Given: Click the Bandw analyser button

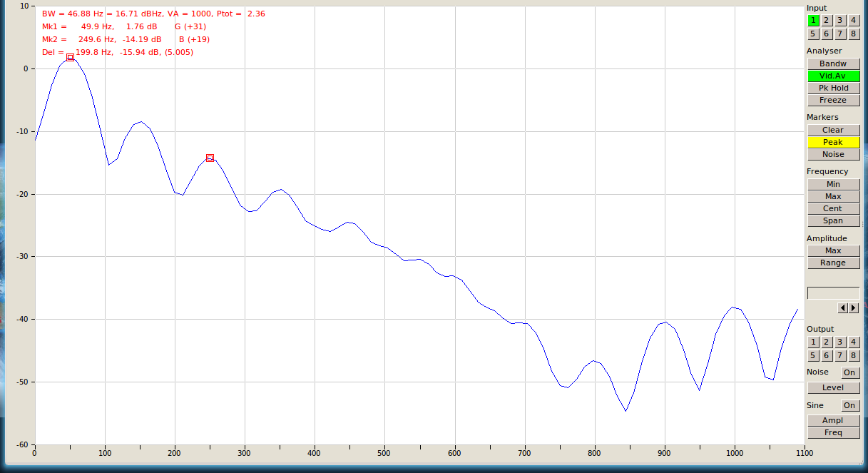Looking at the screenshot, I should (833, 64).
